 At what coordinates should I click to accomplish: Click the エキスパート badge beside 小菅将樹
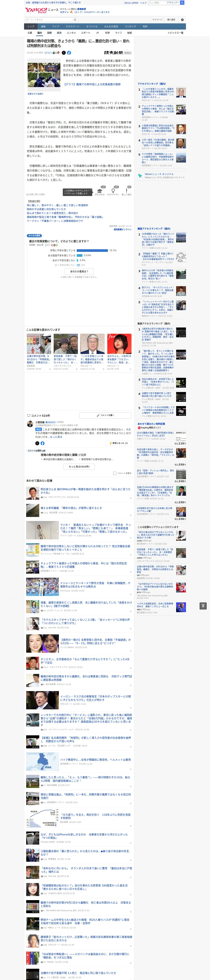pos(50,422)
